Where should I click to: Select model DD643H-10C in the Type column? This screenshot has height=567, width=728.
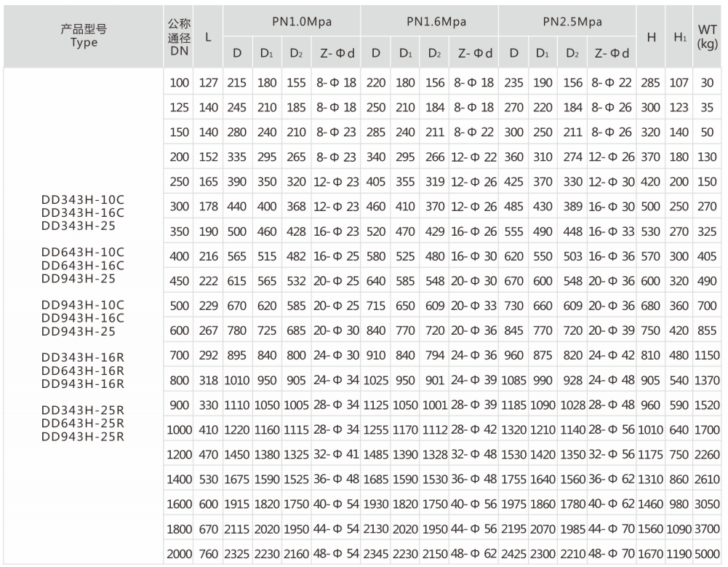point(84,251)
